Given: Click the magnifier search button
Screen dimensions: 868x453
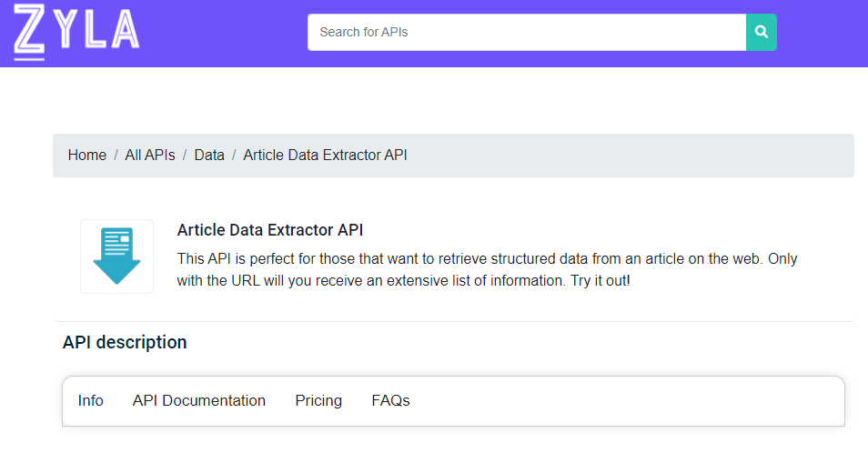Looking at the screenshot, I should [x=762, y=32].
